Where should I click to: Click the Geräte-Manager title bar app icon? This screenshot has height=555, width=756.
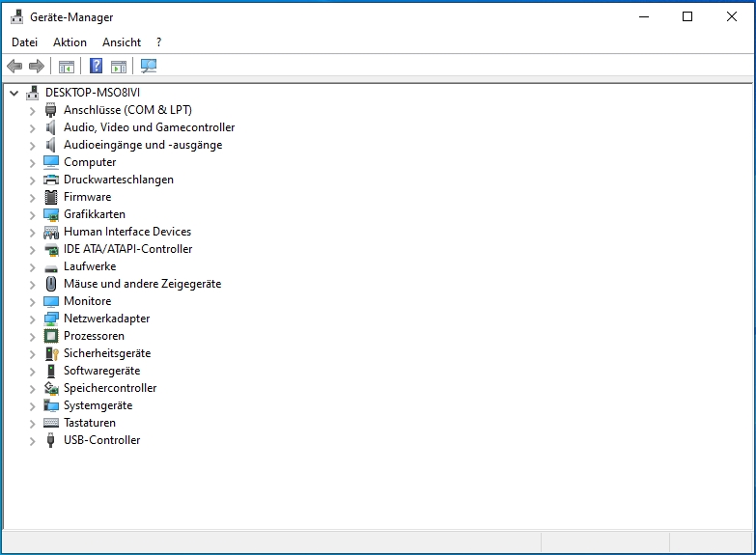(16, 16)
